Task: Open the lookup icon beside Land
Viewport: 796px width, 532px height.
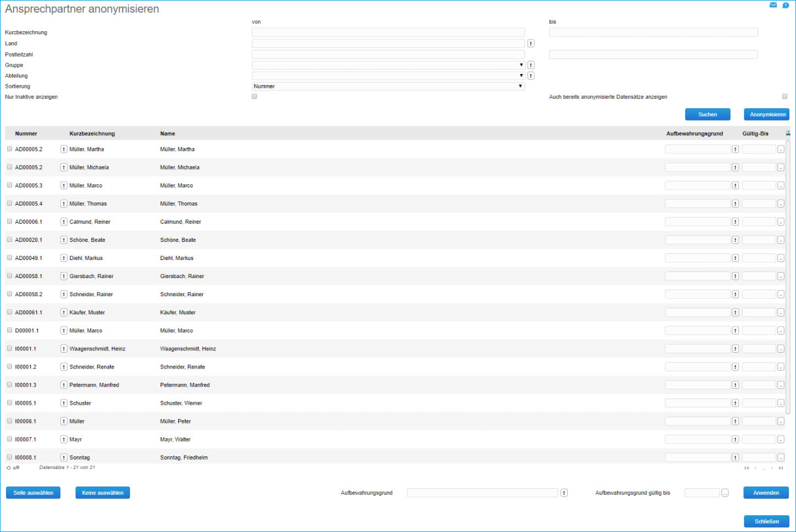Action: pos(531,43)
